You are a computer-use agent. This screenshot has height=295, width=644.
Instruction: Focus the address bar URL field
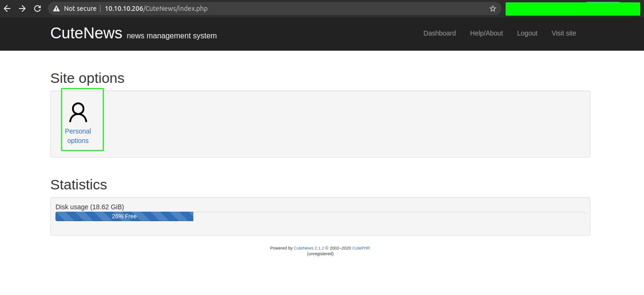click(274, 9)
